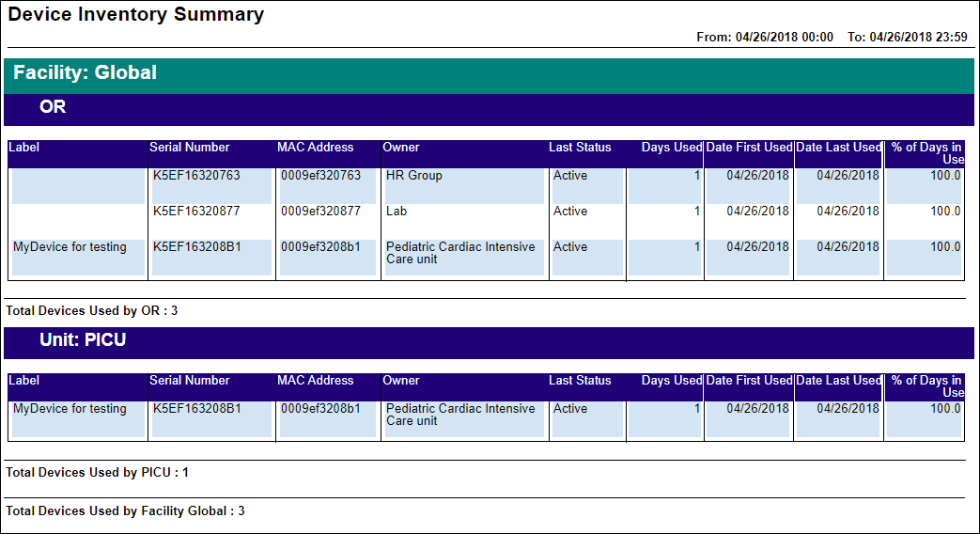The image size is (980, 534).
Task: Click 100.0 percentage in Lab row
Action: 945,212
